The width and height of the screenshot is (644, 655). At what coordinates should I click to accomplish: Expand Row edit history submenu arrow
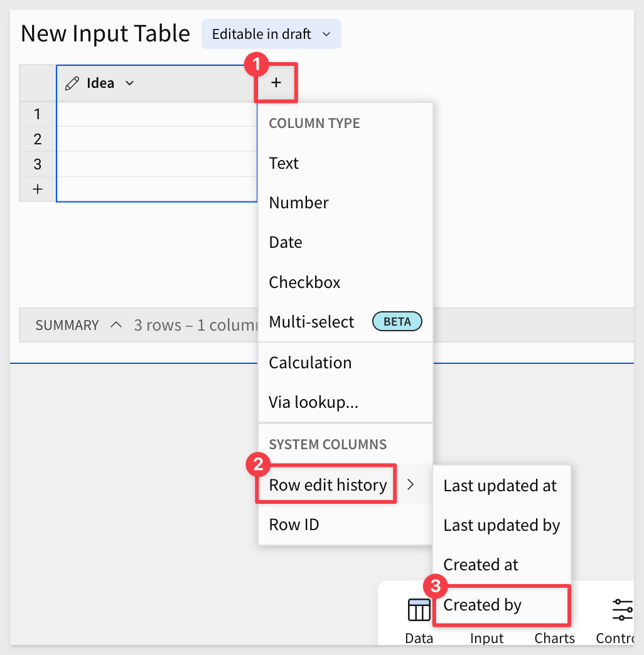[411, 484]
